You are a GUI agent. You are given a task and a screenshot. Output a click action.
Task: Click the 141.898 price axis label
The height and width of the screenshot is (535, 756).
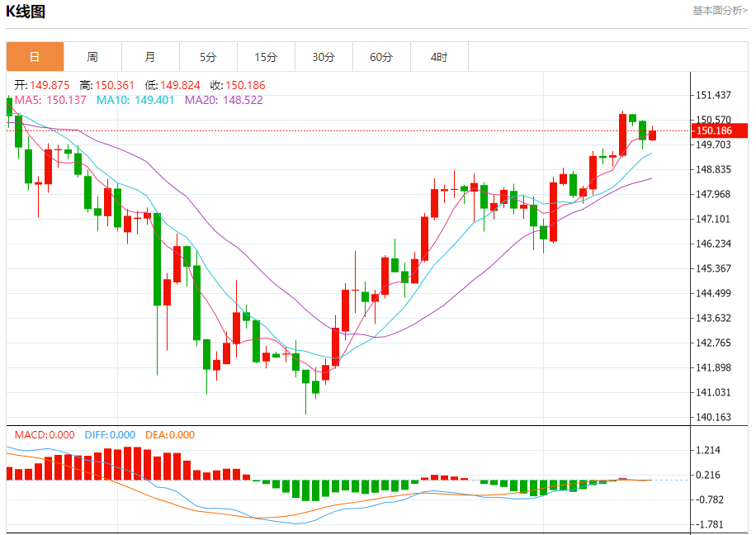point(713,367)
